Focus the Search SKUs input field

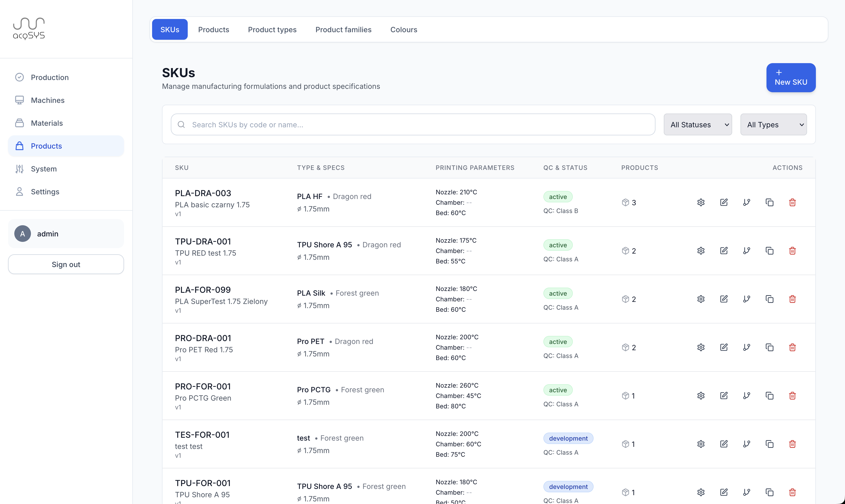[x=413, y=125]
